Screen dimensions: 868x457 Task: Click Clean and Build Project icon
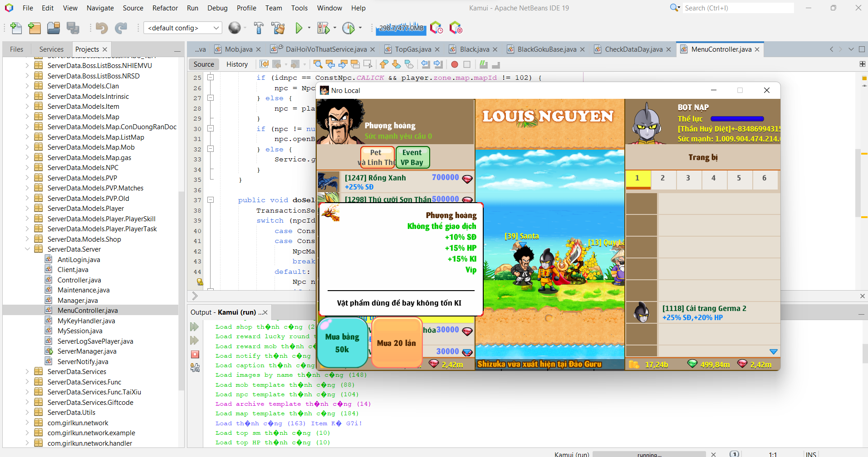click(278, 28)
